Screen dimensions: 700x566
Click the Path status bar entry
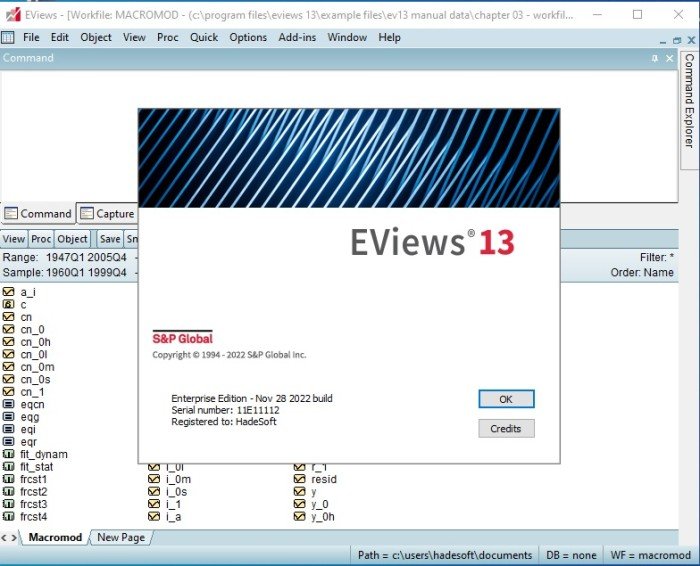tap(445, 555)
